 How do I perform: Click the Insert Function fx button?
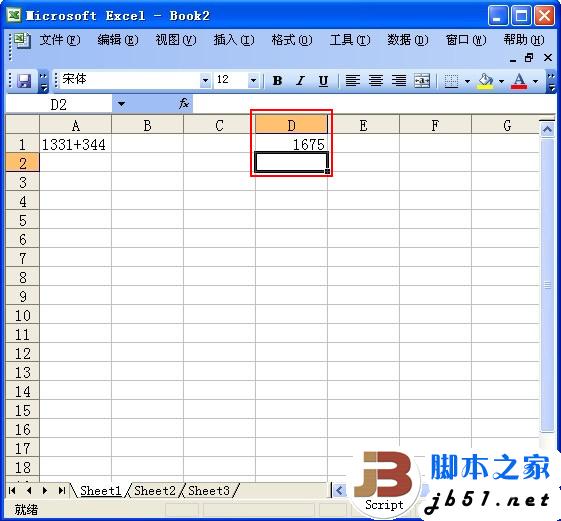184,104
